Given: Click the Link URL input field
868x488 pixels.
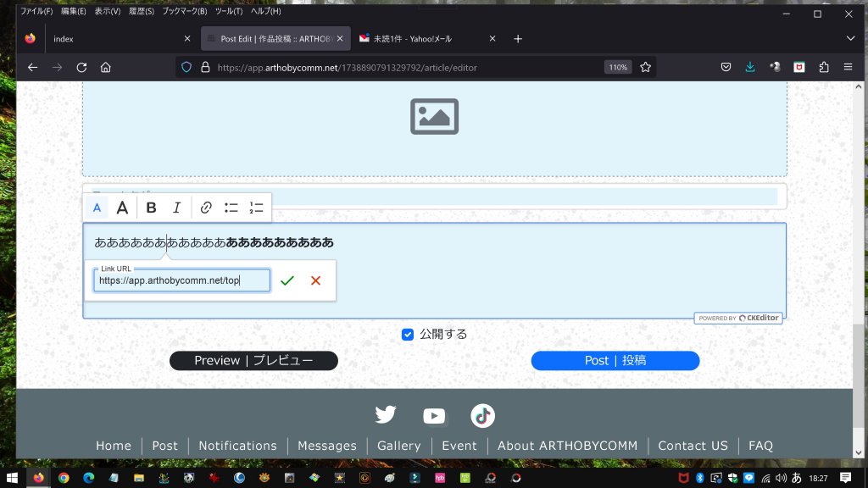Looking at the screenshot, I should (181, 280).
